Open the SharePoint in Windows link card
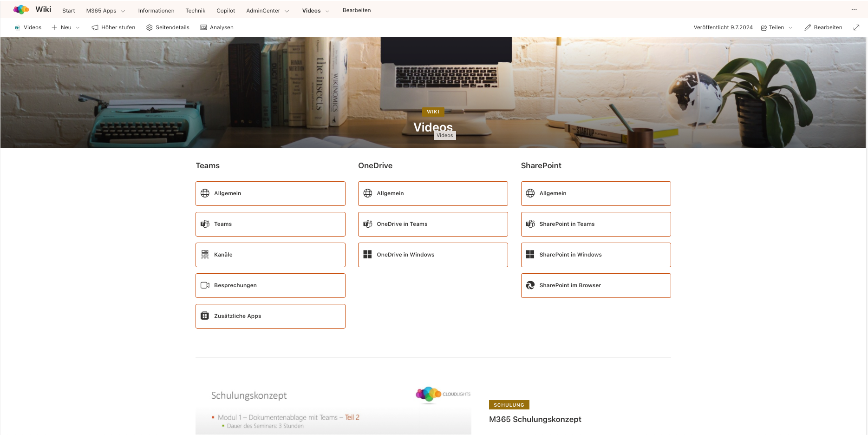868x435 pixels. click(x=596, y=255)
